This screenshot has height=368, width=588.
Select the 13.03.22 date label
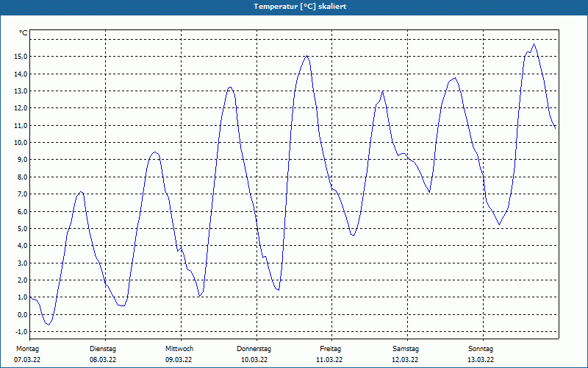click(x=481, y=360)
